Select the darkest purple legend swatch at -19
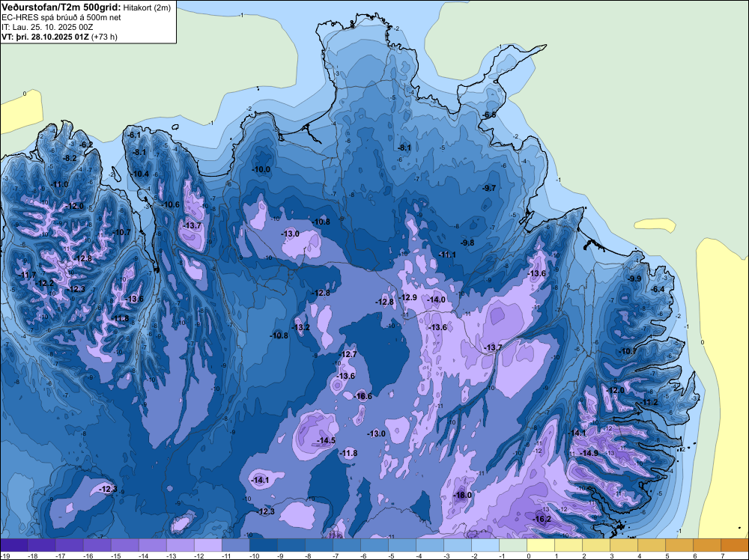 tap(13, 545)
